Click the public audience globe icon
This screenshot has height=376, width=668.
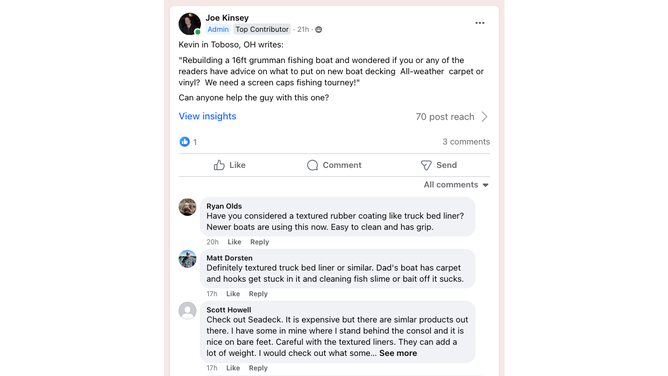coord(319,29)
